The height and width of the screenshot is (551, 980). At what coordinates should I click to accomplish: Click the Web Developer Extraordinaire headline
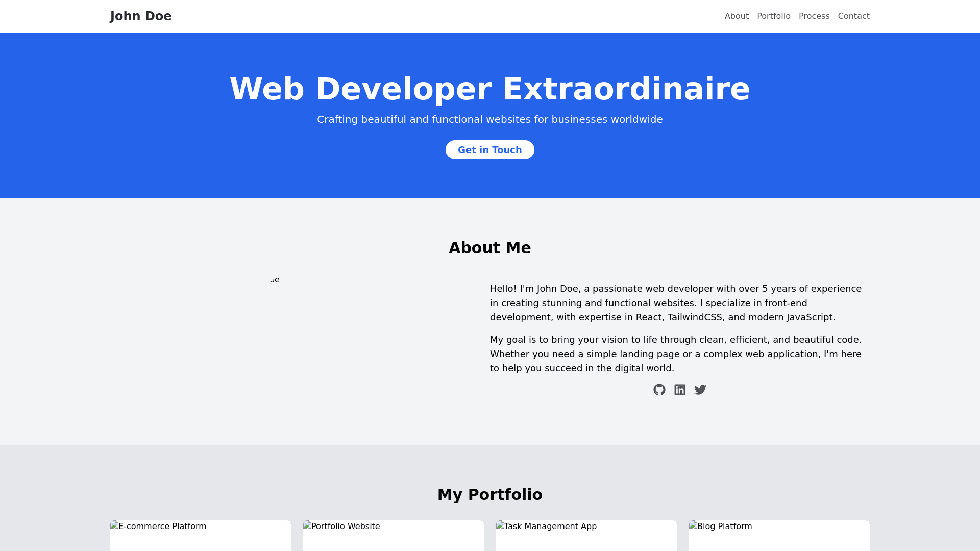490,89
